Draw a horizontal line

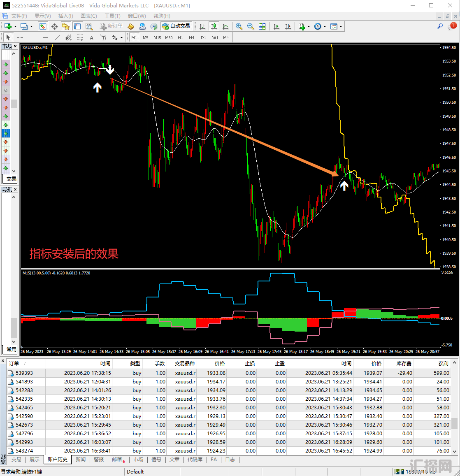pyautogui.click(x=46, y=37)
